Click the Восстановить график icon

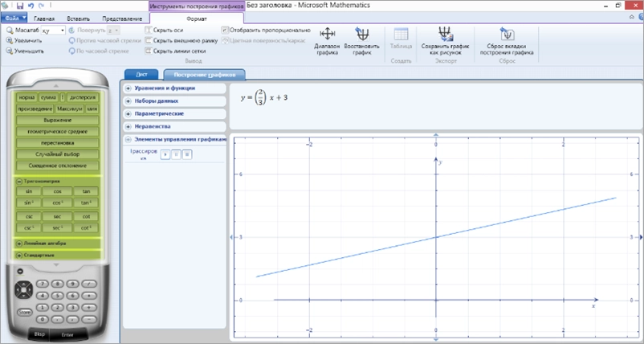pos(362,34)
